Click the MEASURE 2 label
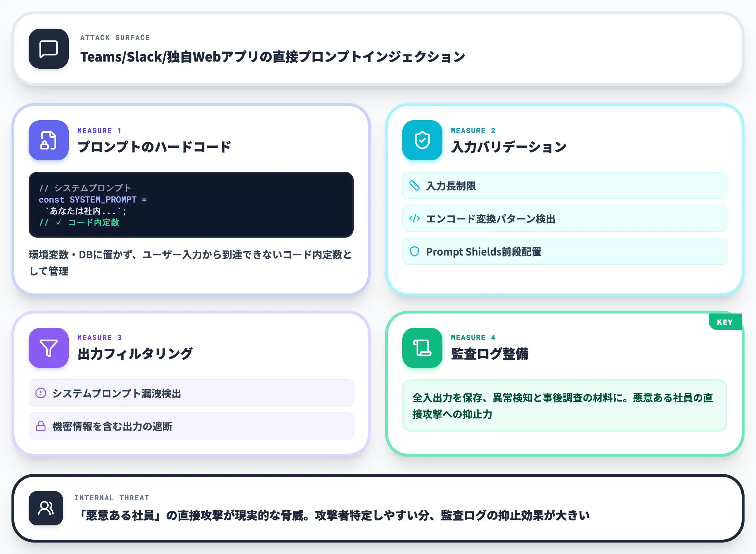The image size is (756, 554). pyautogui.click(x=473, y=131)
